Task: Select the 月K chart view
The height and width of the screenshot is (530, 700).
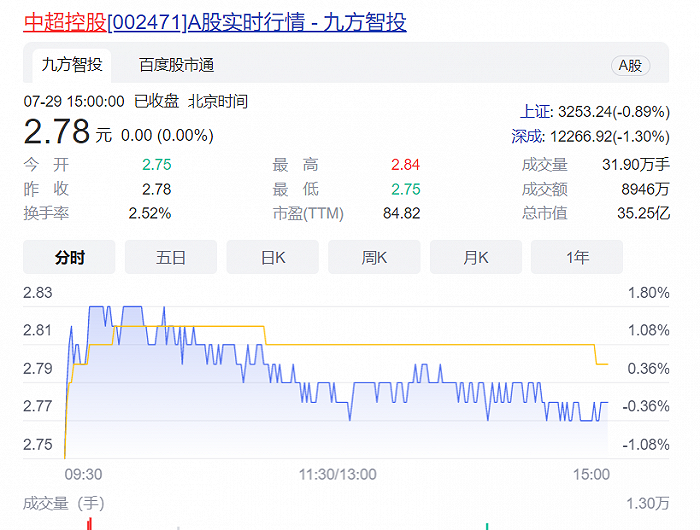Action: coord(476,257)
